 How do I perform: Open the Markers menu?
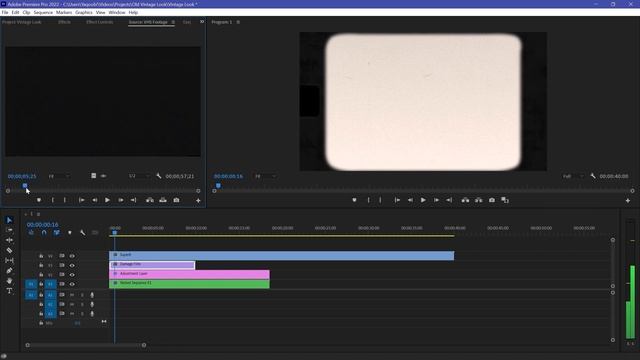point(64,13)
